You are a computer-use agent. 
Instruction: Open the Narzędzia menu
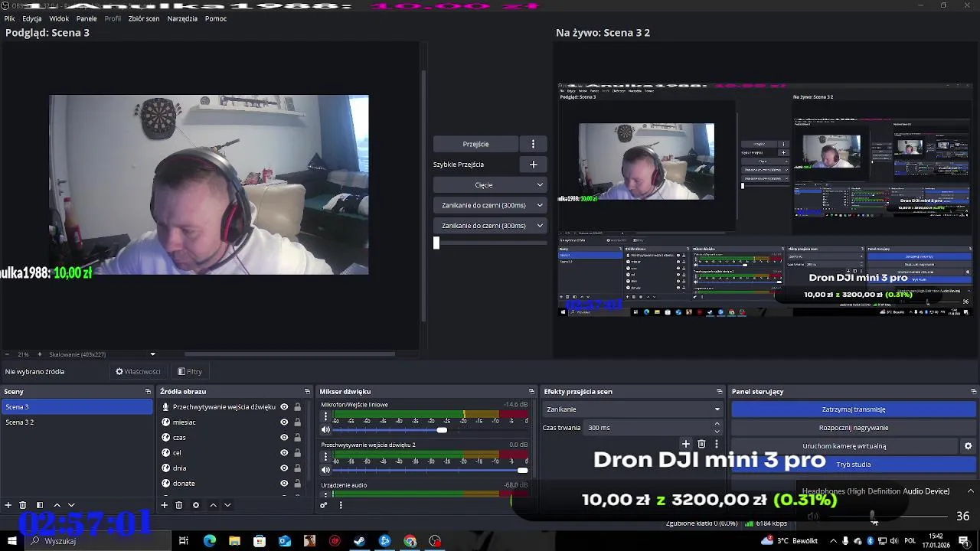click(x=182, y=18)
